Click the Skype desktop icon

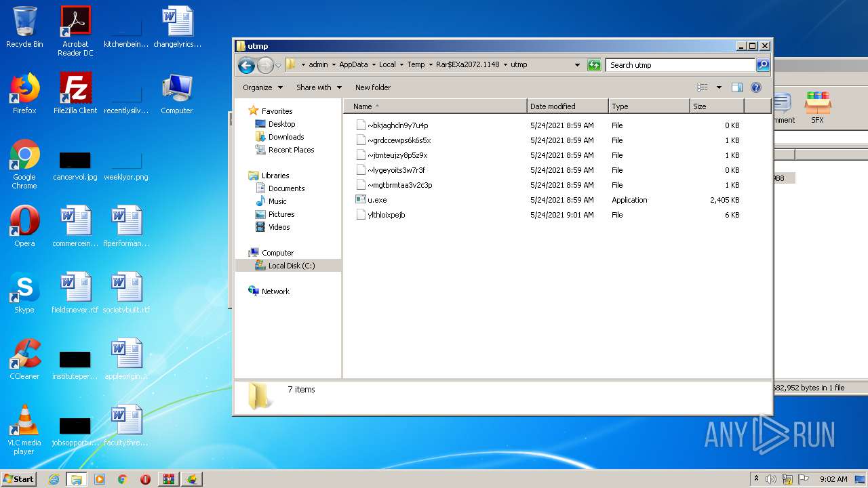pos(24,293)
